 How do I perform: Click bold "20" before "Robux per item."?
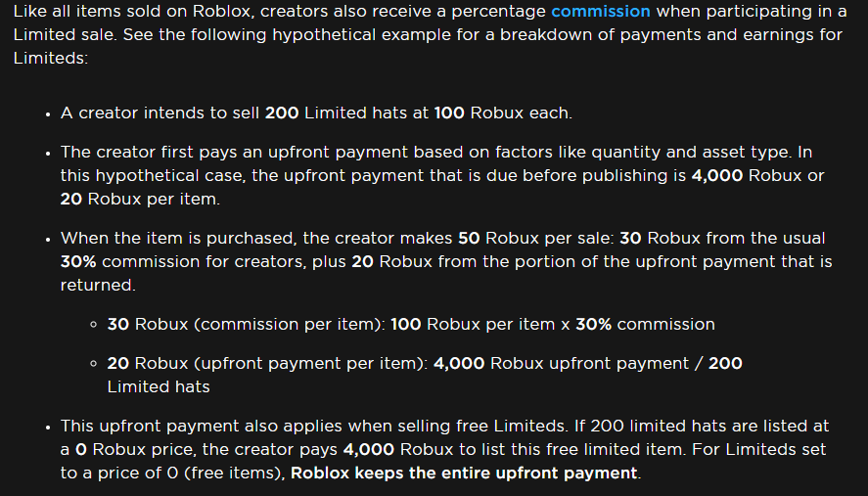(70, 200)
